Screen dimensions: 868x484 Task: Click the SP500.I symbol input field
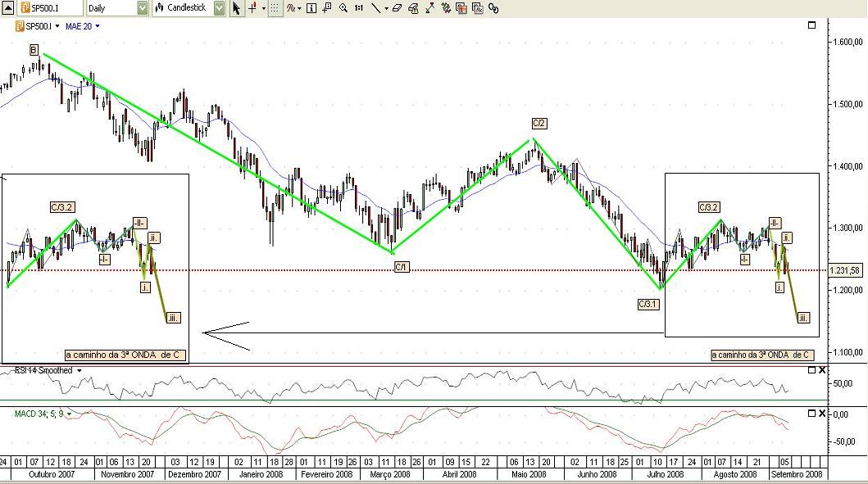tap(50, 7)
